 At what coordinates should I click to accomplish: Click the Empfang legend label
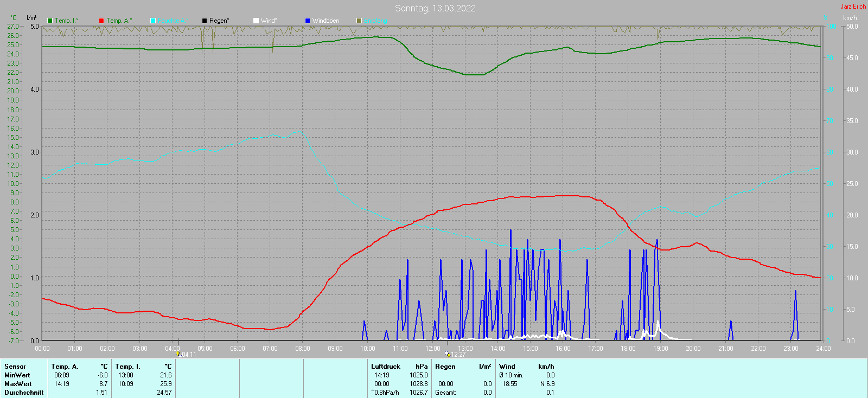tap(375, 21)
